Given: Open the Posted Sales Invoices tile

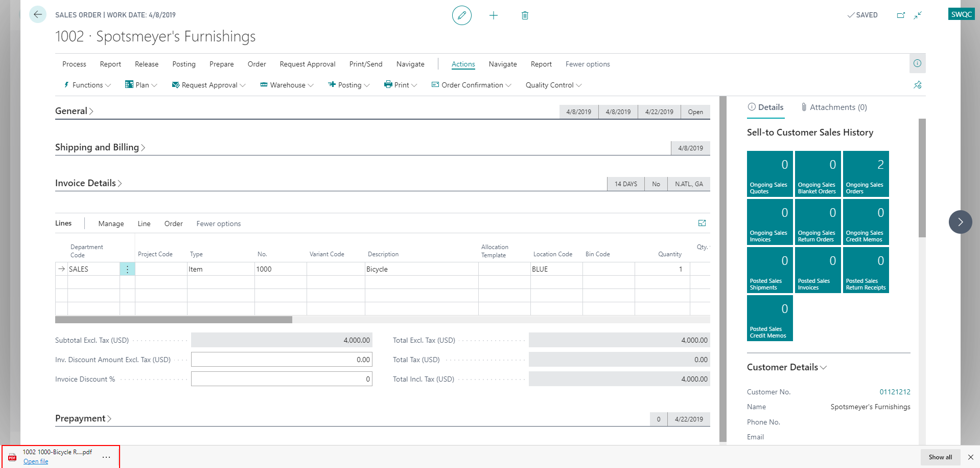Looking at the screenshot, I should (818, 270).
